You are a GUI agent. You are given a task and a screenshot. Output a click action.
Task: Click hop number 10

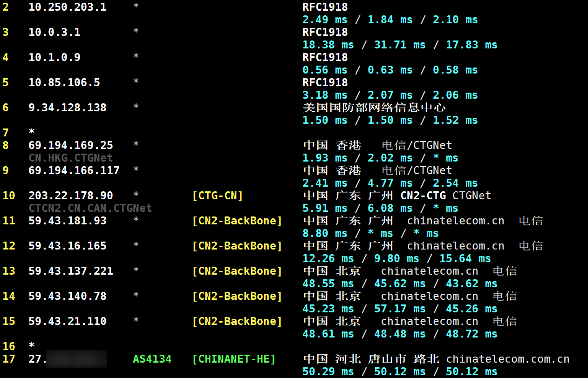(8, 196)
